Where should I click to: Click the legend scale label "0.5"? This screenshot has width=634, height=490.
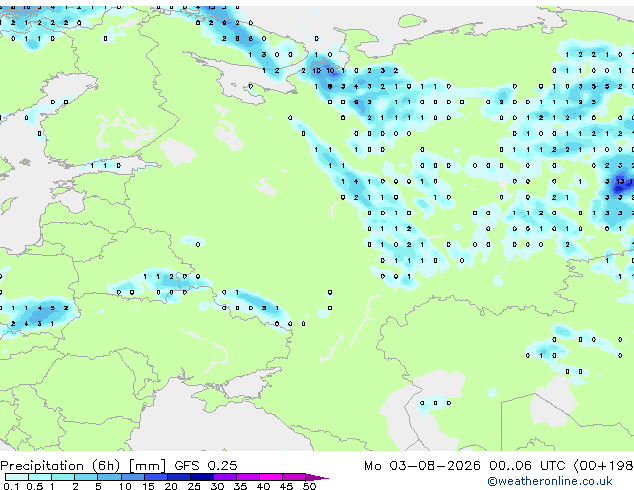[x=35, y=486]
